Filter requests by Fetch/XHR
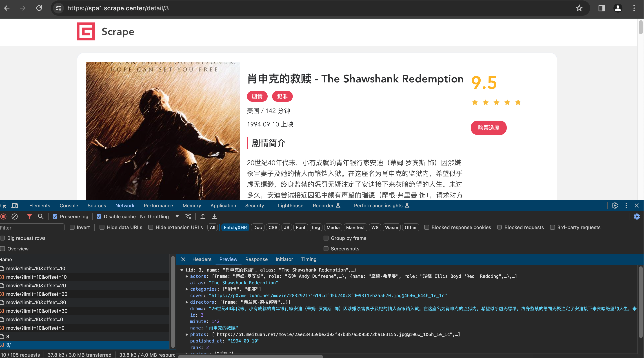 pos(235,227)
